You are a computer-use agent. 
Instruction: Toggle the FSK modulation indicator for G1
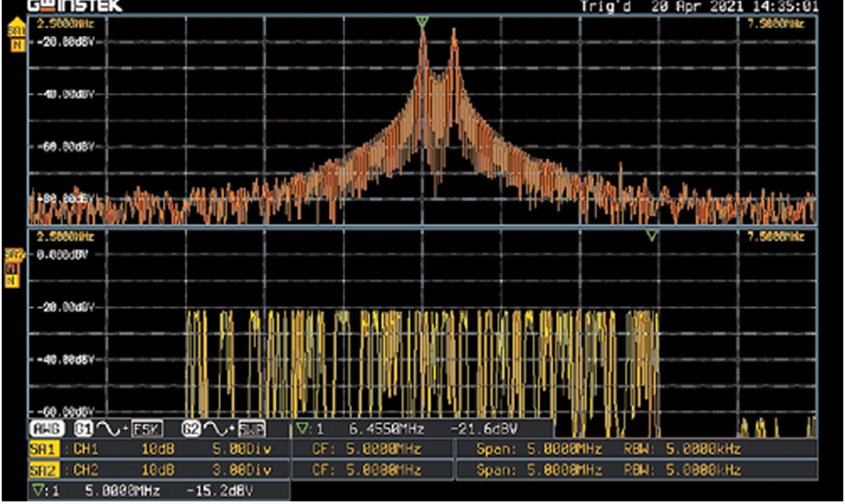(147, 430)
